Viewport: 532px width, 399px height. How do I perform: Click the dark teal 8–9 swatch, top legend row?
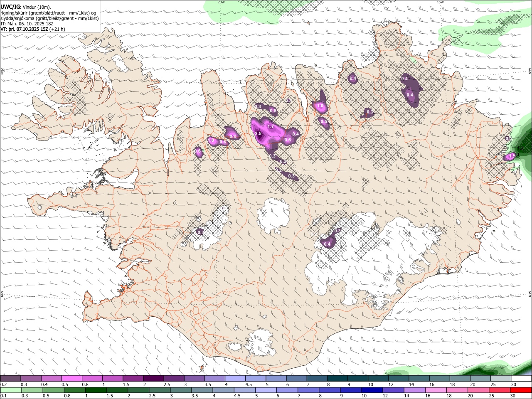tap(337, 379)
